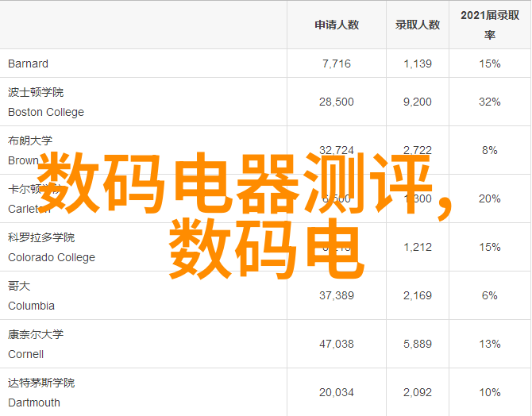Click the 37,389 applicants cell
Screen dimensions: 532x416
337,295
